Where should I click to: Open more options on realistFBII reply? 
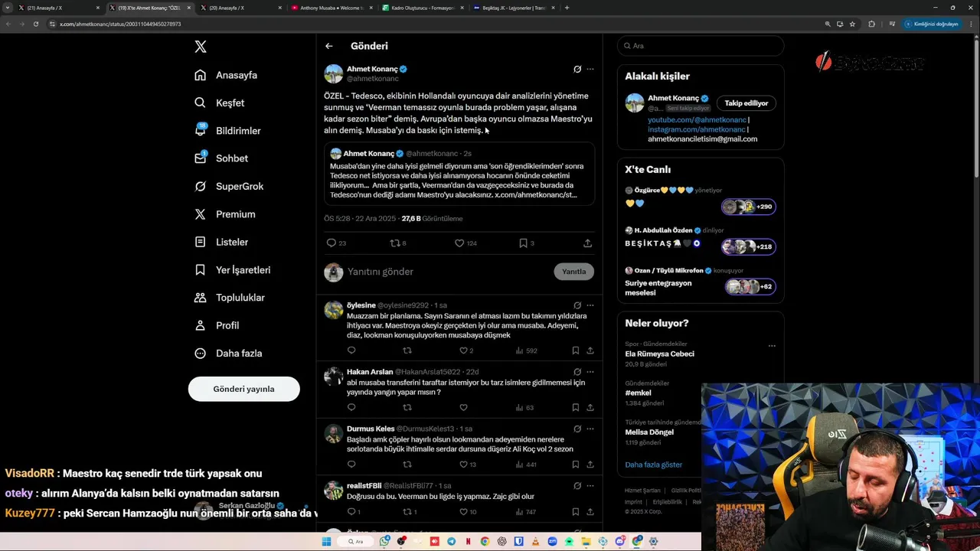(x=590, y=486)
